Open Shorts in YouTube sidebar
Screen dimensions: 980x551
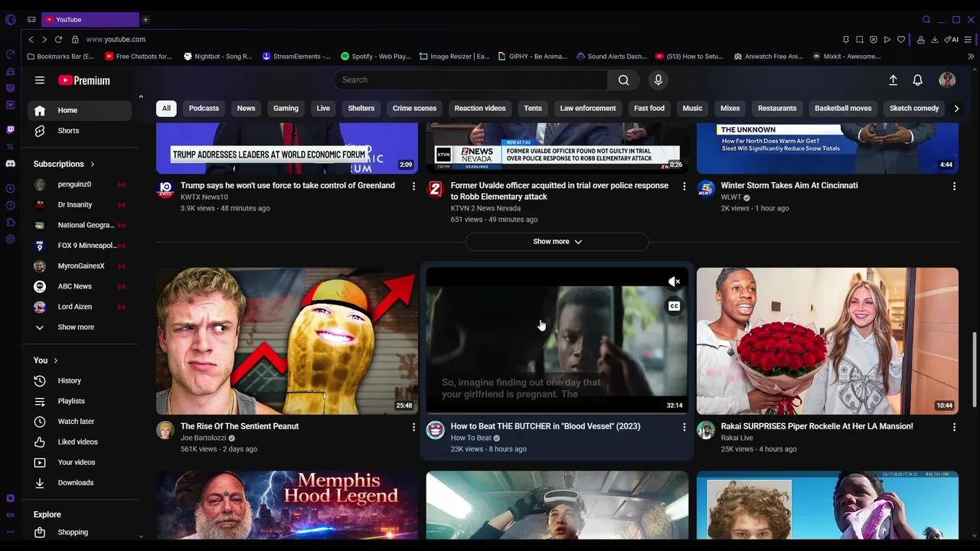(80, 131)
